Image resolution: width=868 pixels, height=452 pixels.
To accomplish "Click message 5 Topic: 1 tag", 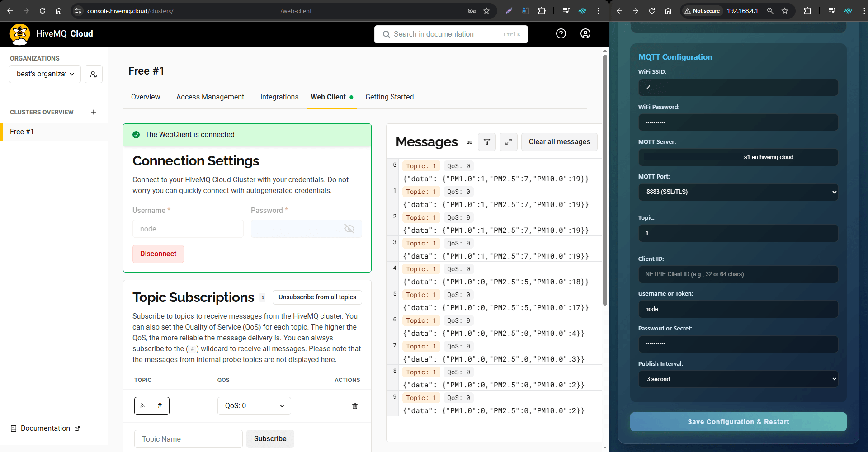I will click(x=421, y=295).
